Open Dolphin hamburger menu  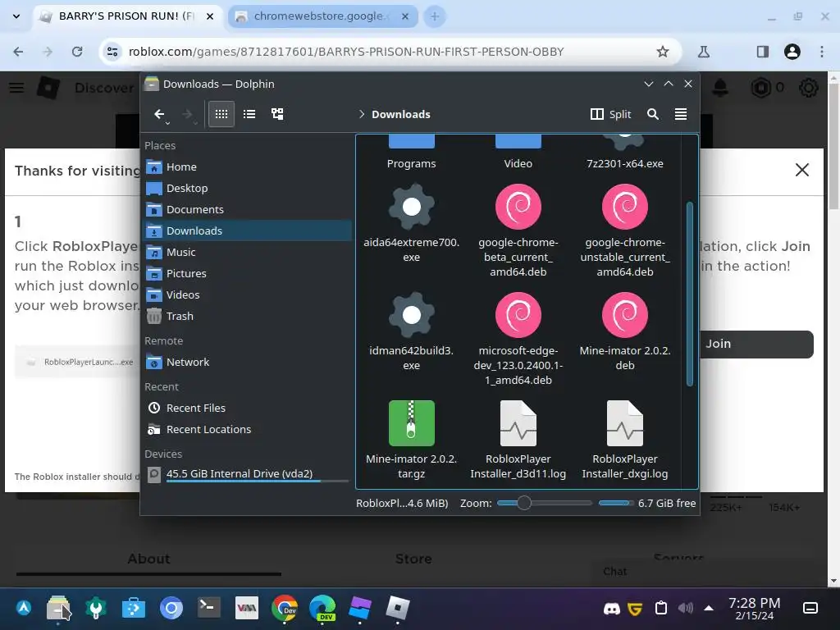tap(680, 114)
